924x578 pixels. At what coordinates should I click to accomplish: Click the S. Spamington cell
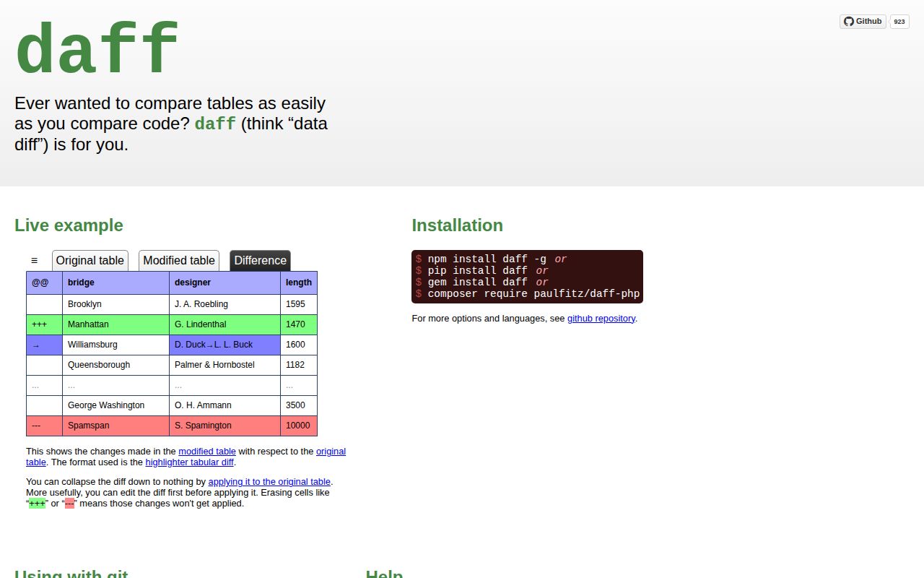tap(225, 426)
